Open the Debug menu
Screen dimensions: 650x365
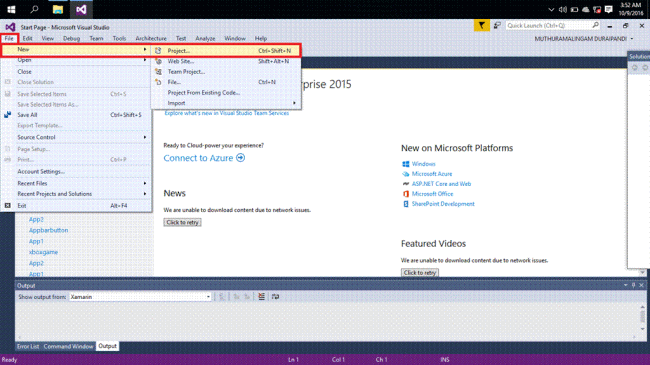71,38
